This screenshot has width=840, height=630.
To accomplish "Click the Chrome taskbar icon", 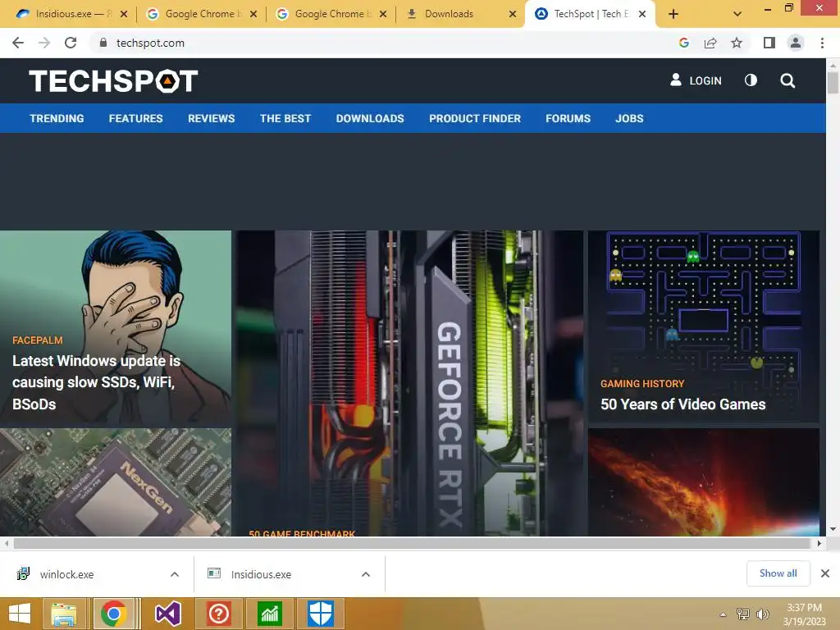I will (x=113, y=614).
